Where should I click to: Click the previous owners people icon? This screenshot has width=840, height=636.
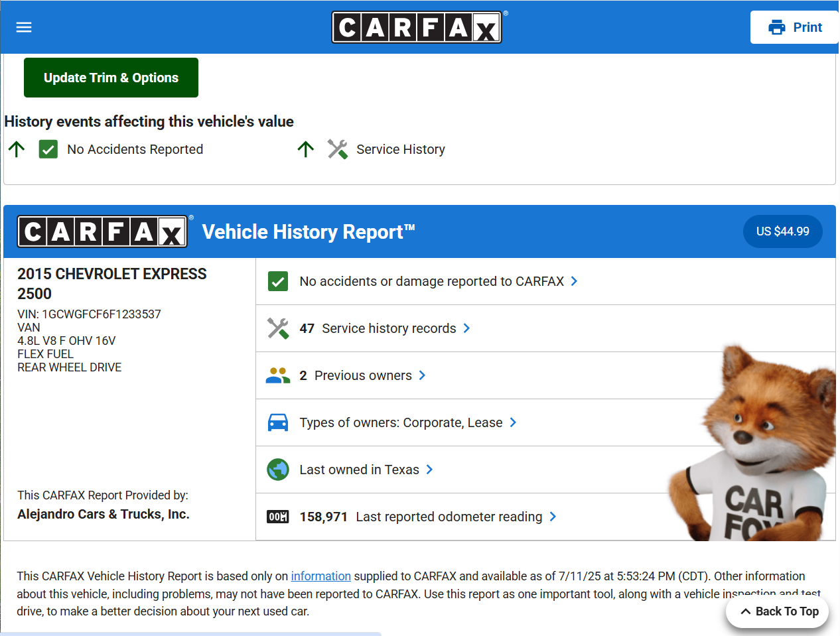(278, 375)
